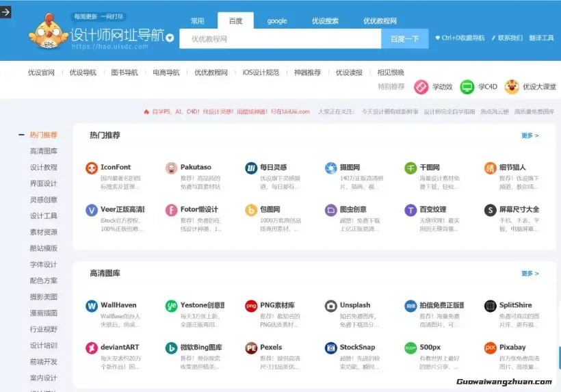
Task: Open iOS设计规范 in the navigation bar
Action: [261, 73]
